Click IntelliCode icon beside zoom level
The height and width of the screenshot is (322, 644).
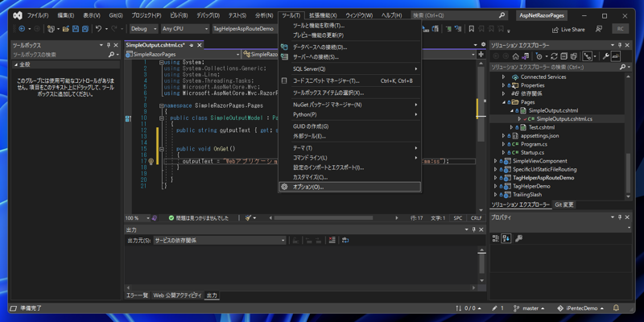tap(155, 218)
